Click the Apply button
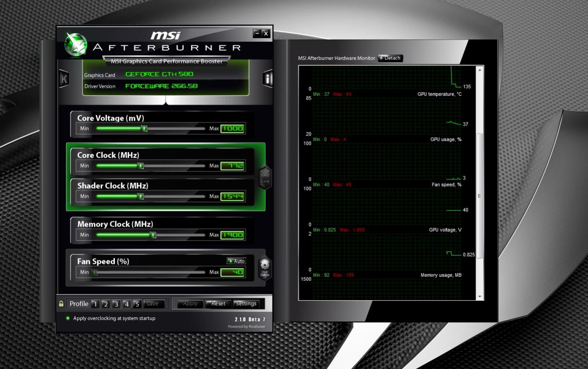 coord(190,304)
